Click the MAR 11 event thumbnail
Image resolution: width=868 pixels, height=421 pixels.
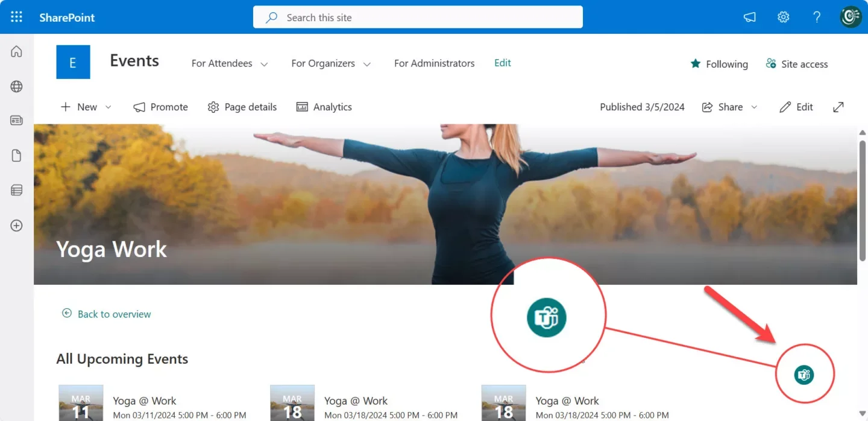(81, 402)
